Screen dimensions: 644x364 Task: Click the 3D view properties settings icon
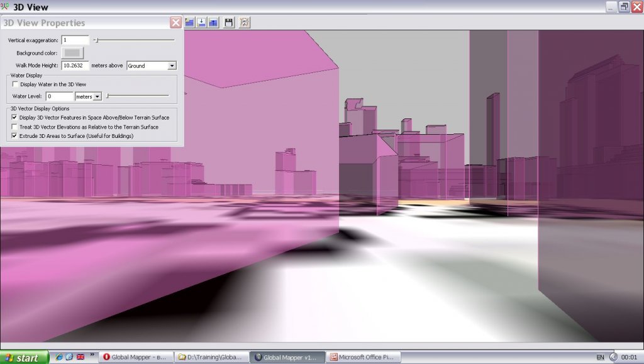(244, 23)
